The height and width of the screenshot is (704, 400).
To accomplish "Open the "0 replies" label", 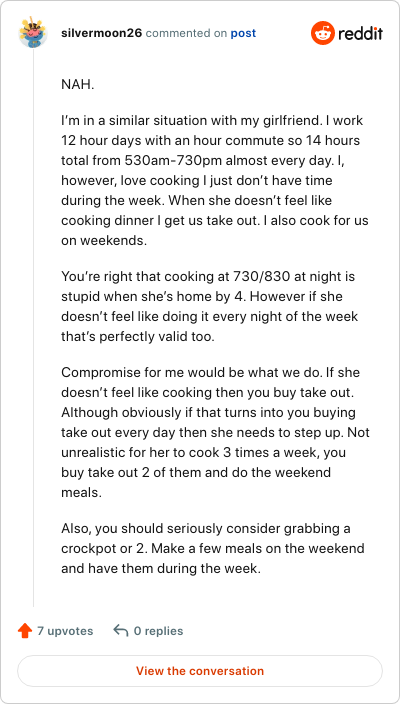I will pyautogui.click(x=158, y=631).
